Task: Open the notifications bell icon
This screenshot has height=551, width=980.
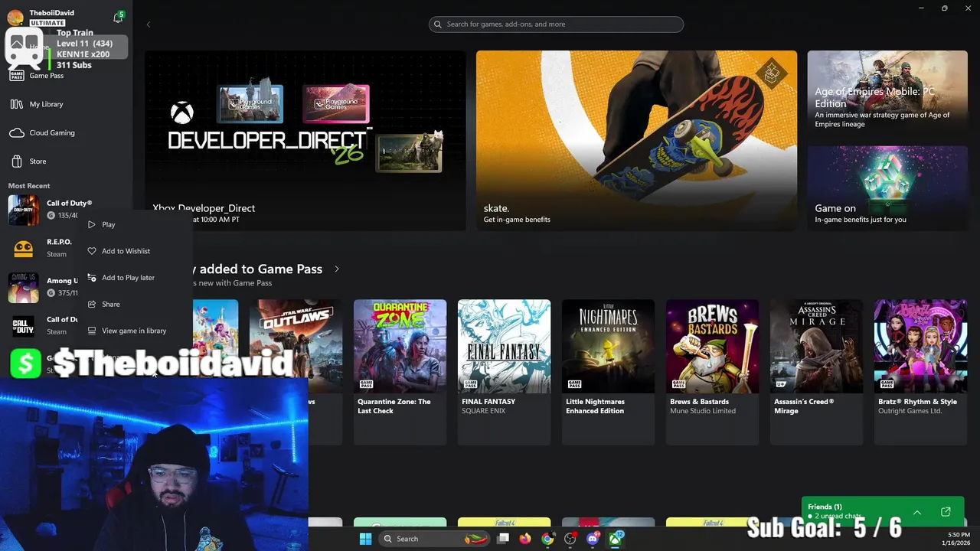Action: click(118, 18)
